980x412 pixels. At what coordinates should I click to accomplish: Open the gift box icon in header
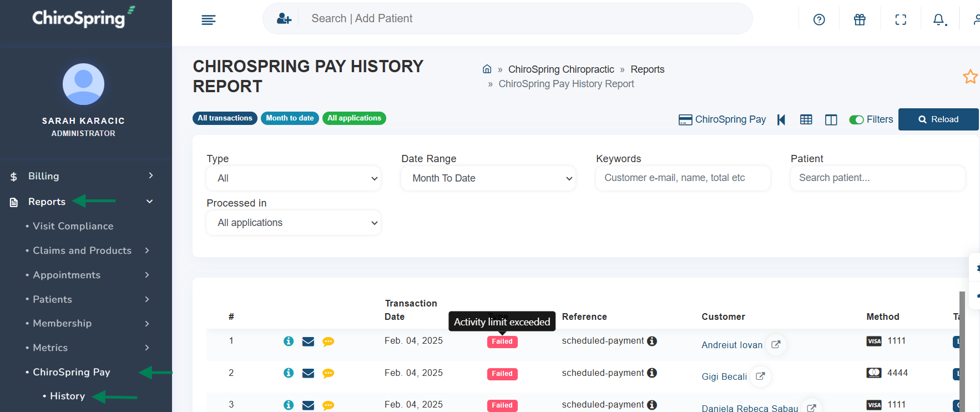coord(860,20)
